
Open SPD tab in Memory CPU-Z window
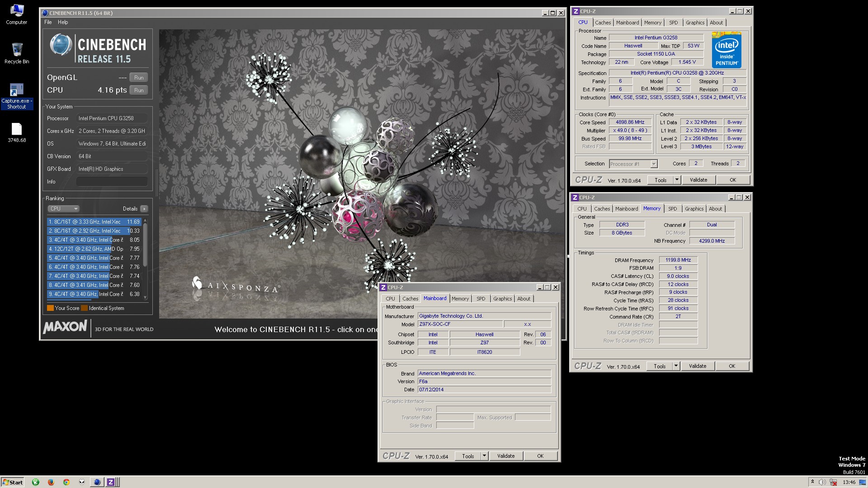pyautogui.click(x=672, y=209)
